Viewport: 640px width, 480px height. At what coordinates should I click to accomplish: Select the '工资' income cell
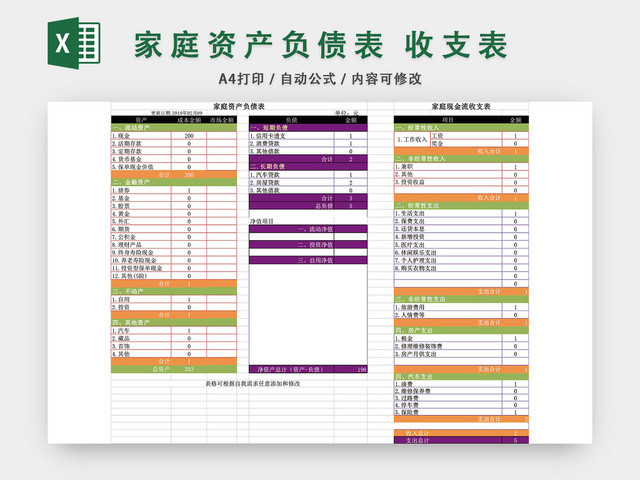(466, 136)
